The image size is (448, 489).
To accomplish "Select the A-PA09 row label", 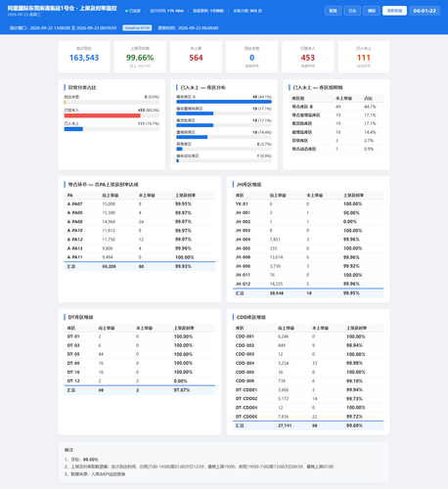I will (75, 222).
